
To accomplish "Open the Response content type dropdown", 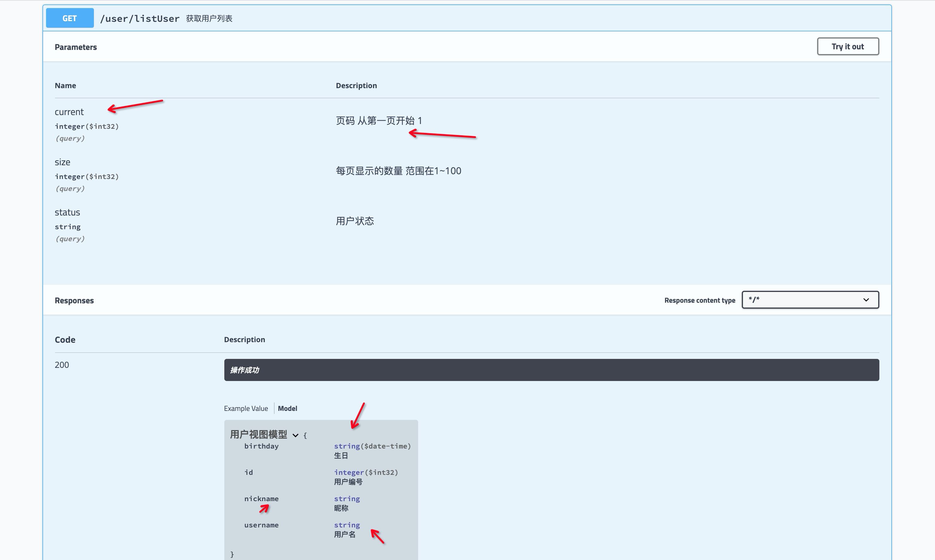I will click(810, 300).
